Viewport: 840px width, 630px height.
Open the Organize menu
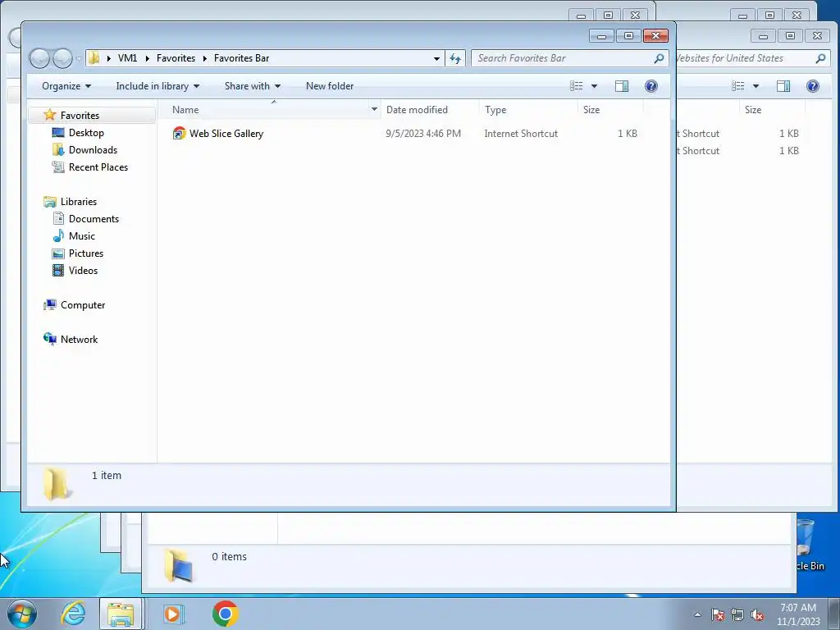(66, 86)
